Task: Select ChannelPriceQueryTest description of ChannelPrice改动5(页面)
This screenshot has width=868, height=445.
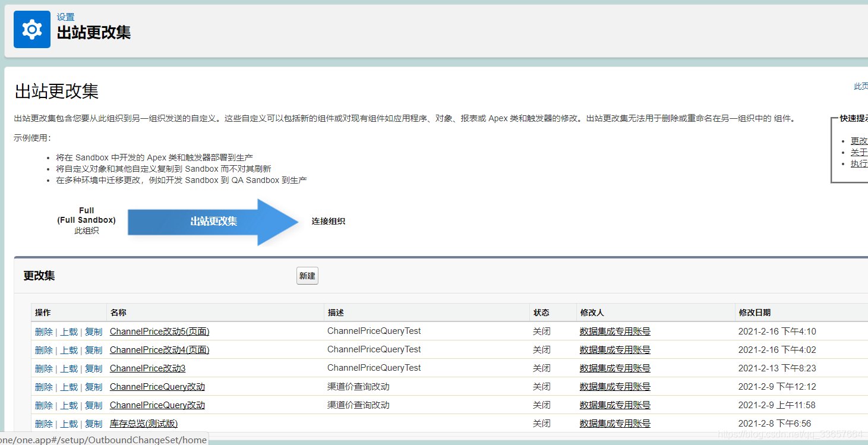Action: (x=374, y=331)
